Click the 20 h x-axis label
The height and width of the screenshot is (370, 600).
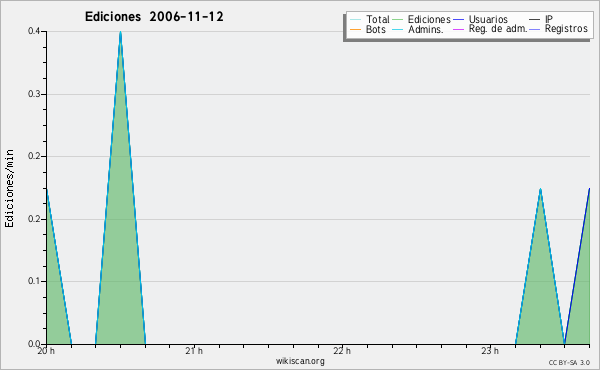(46, 351)
